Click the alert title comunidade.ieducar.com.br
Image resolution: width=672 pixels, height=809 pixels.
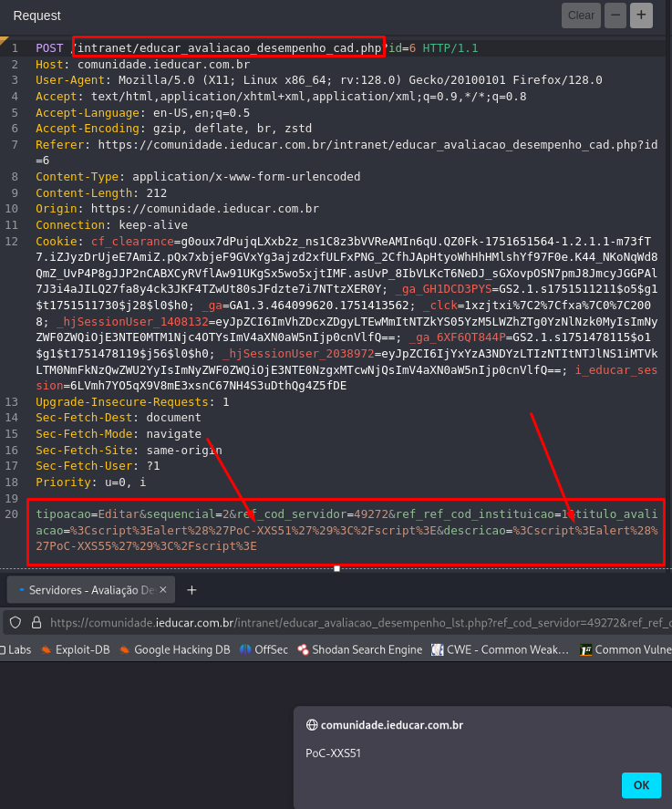[x=392, y=725]
